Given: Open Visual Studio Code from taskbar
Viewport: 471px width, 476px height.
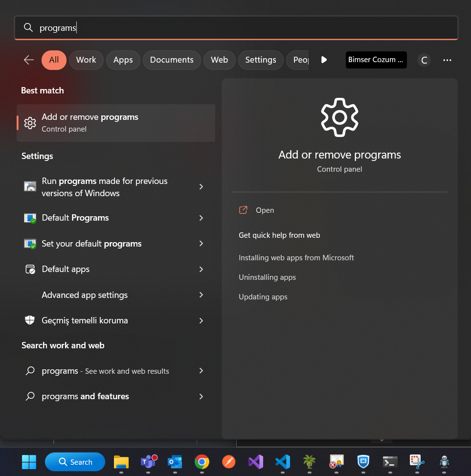Looking at the screenshot, I should [282, 461].
